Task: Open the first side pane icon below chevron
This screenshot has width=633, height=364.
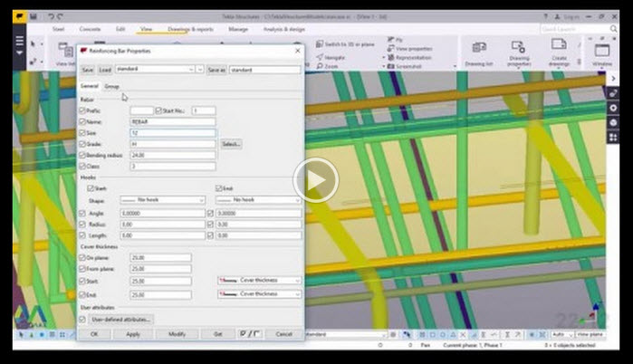Action: click(613, 93)
